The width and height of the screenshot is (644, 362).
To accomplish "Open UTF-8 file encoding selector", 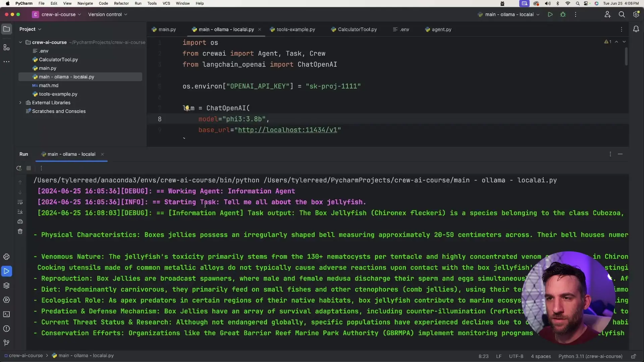I will coord(516,356).
